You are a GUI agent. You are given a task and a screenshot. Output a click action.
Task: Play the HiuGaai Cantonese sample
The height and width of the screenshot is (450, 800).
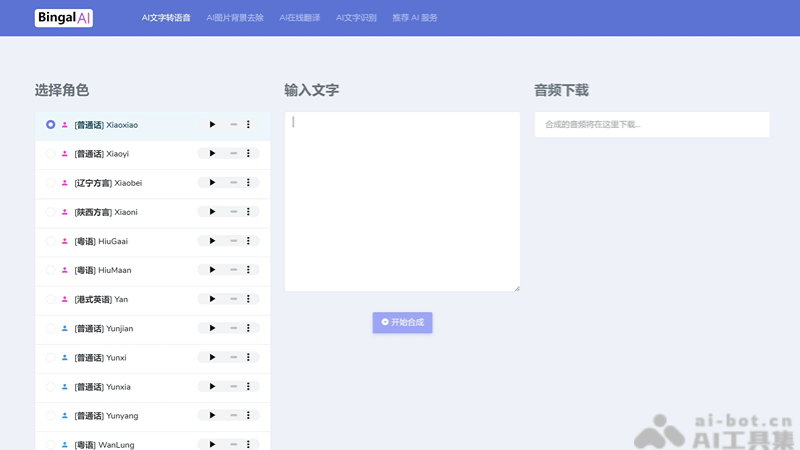point(212,241)
